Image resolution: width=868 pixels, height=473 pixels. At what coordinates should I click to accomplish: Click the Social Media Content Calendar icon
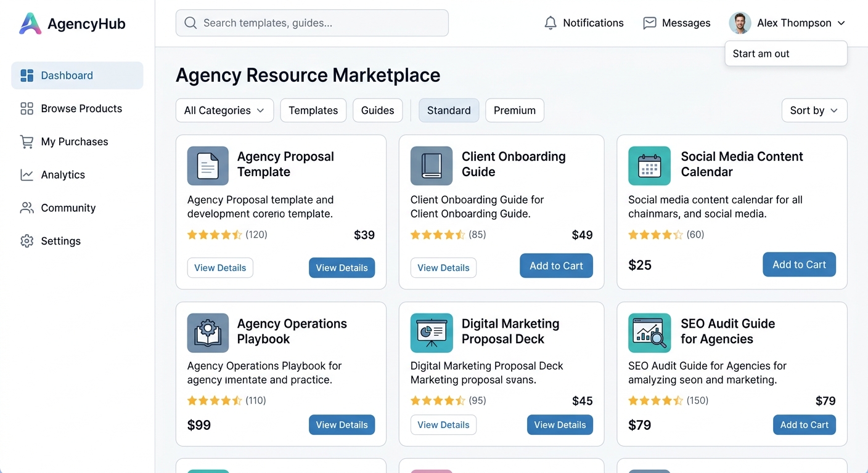point(649,166)
